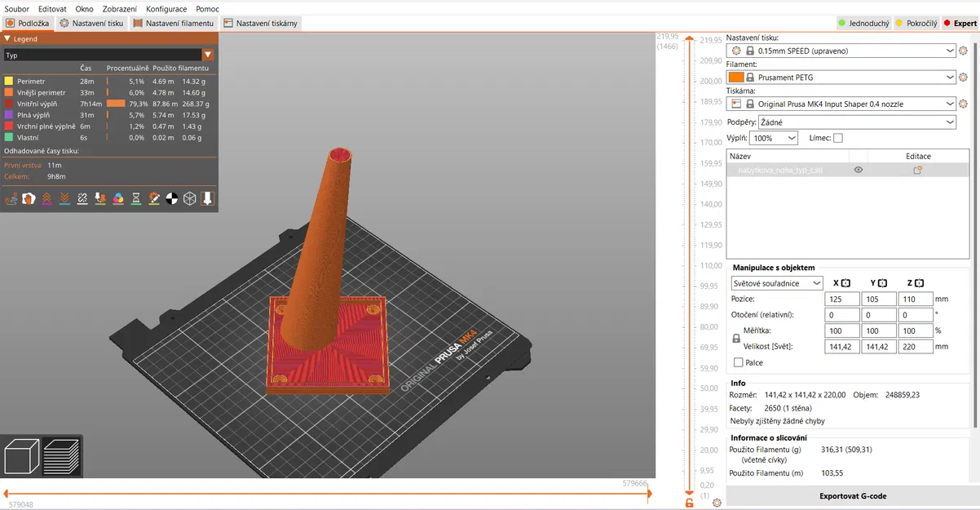980x510 pixels.
Task: Toggle shells wireframe cube icon
Action: [189, 198]
